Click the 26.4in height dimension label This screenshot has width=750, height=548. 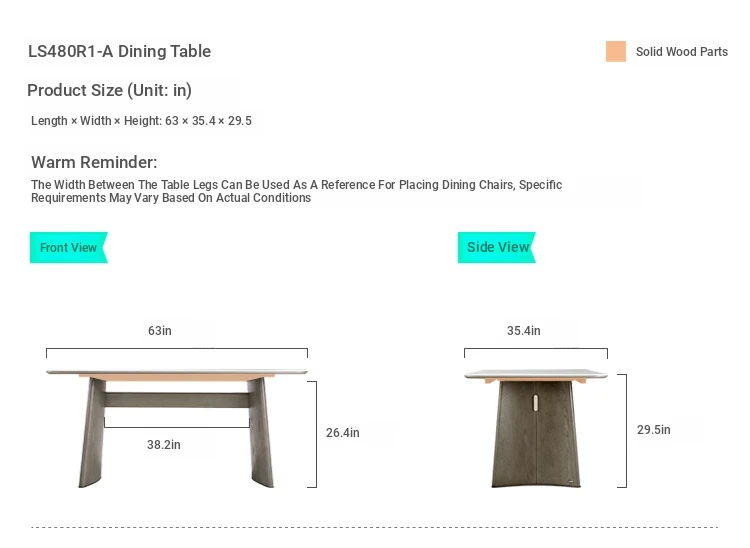pos(342,433)
